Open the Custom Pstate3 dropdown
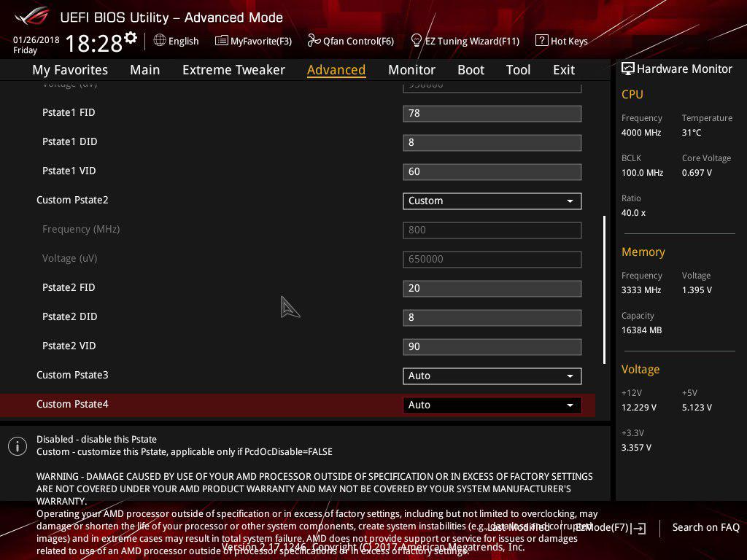Viewport: 747px width, 560px height. click(492, 376)
